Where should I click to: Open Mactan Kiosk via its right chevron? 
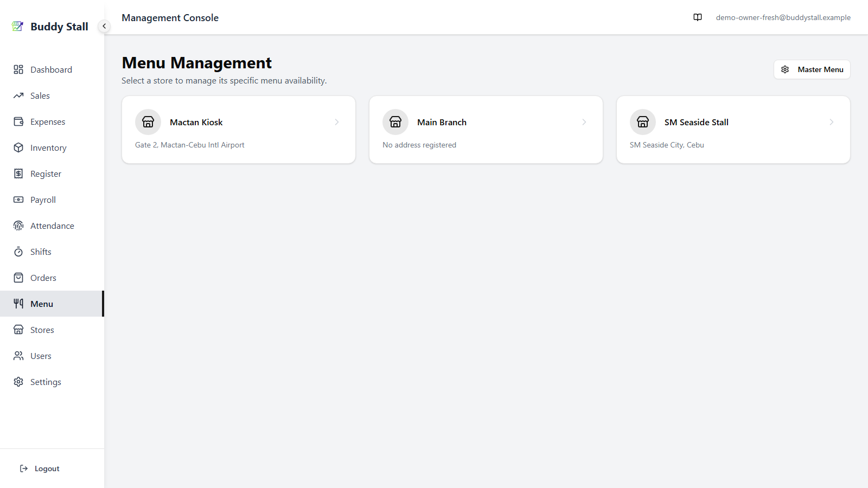tap(337, 122)
